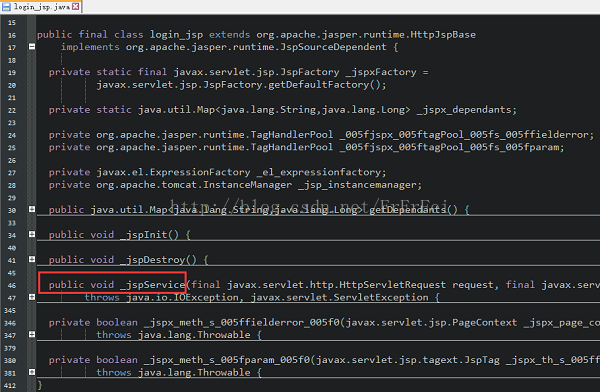600x392 pixels.
Task: Expand the folded param method at line 381
Action: 32,372
